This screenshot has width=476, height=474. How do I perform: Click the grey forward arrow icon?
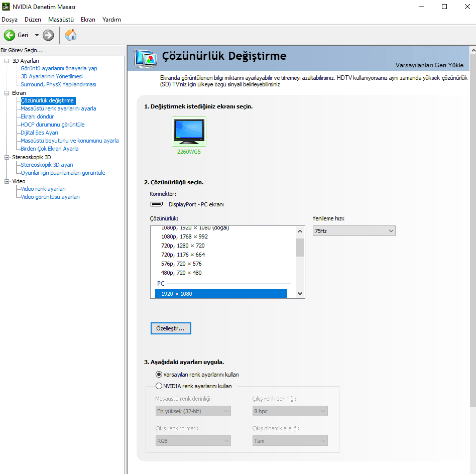48,35
